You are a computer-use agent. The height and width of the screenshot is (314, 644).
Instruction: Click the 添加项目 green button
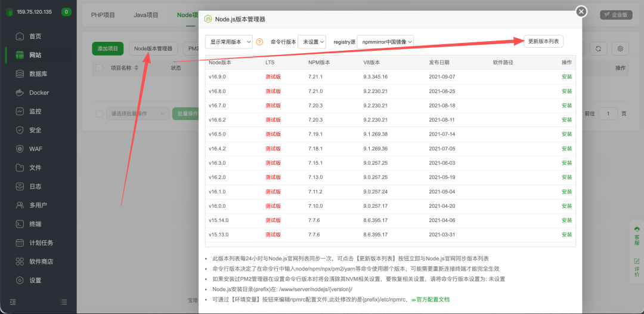[107, 48]
